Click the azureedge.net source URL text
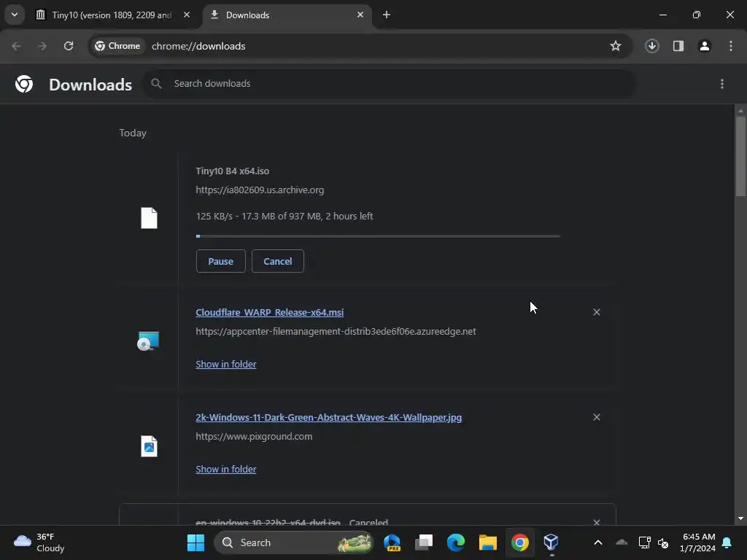The height and width of the screenshot is (560, 747). point(336,332)
